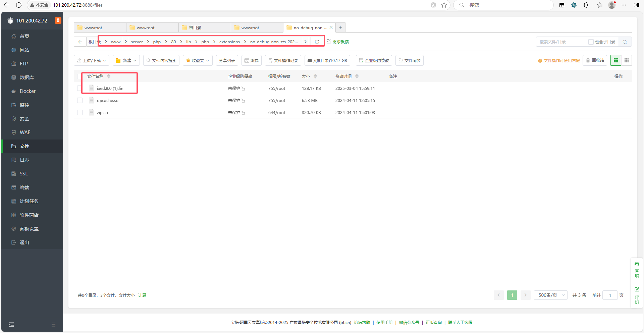
Task: Add a new file tab with plus icon
Action: [340, 27]
